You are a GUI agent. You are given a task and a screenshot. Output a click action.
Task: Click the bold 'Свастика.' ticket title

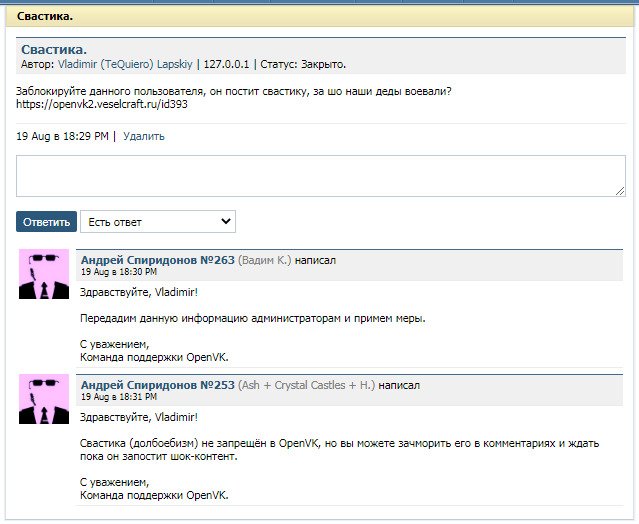pyautogui.click(x=54, y=49)
